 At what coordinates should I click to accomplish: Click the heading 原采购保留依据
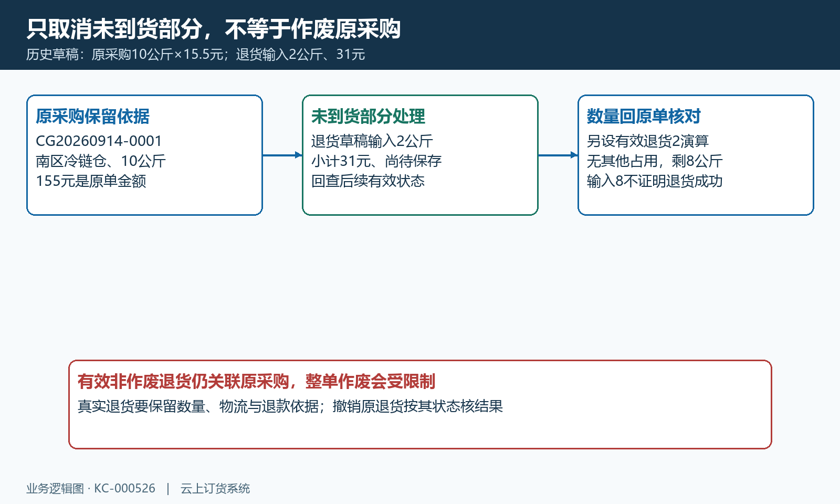92,117
